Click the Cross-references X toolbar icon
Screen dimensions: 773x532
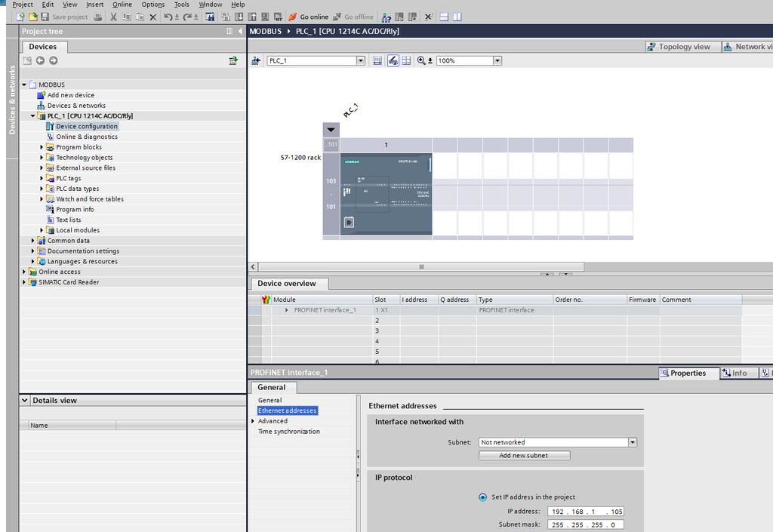[x=428, y=17]
